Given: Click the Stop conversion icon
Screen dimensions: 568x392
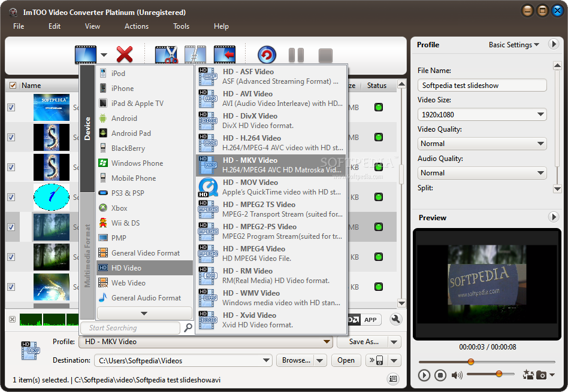Looking at the screenshot, I should pyautogui.click(x=325, y=56).
